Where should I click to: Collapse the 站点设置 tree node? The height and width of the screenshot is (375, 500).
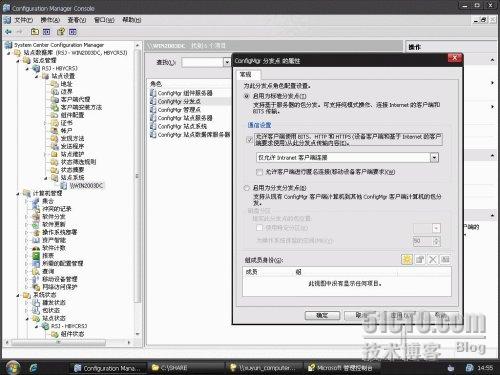[37, 76]
